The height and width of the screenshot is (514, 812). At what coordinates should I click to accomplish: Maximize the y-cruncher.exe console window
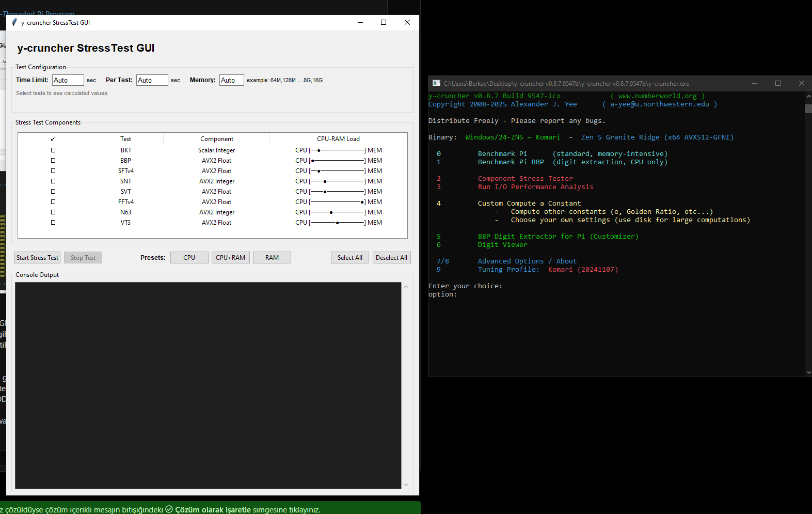coord(778,83)
